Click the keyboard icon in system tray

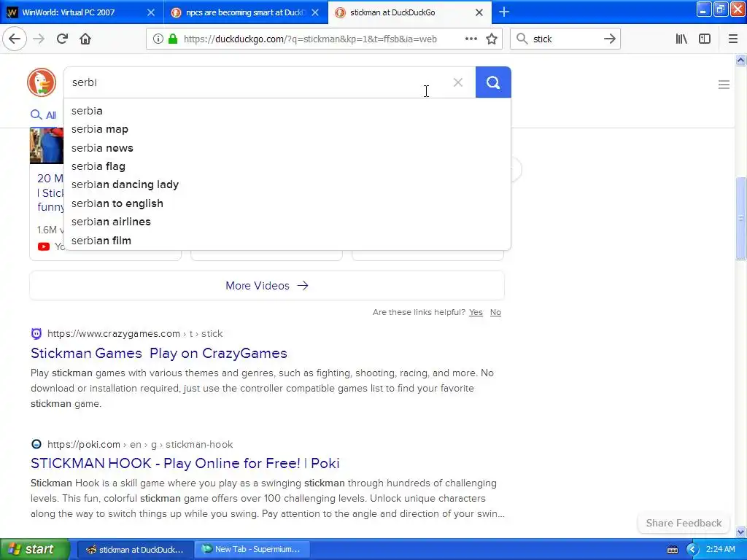(x=672, y=550)
